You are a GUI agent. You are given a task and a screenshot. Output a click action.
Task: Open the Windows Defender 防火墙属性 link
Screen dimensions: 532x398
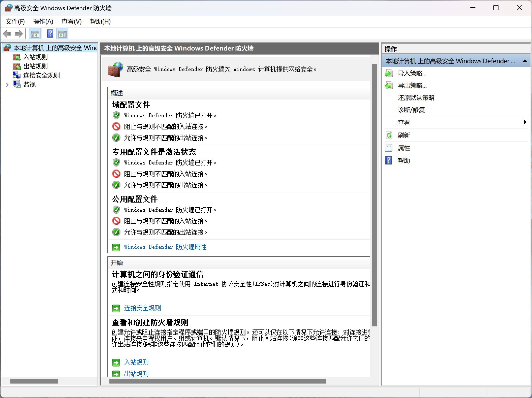point(165,247)
